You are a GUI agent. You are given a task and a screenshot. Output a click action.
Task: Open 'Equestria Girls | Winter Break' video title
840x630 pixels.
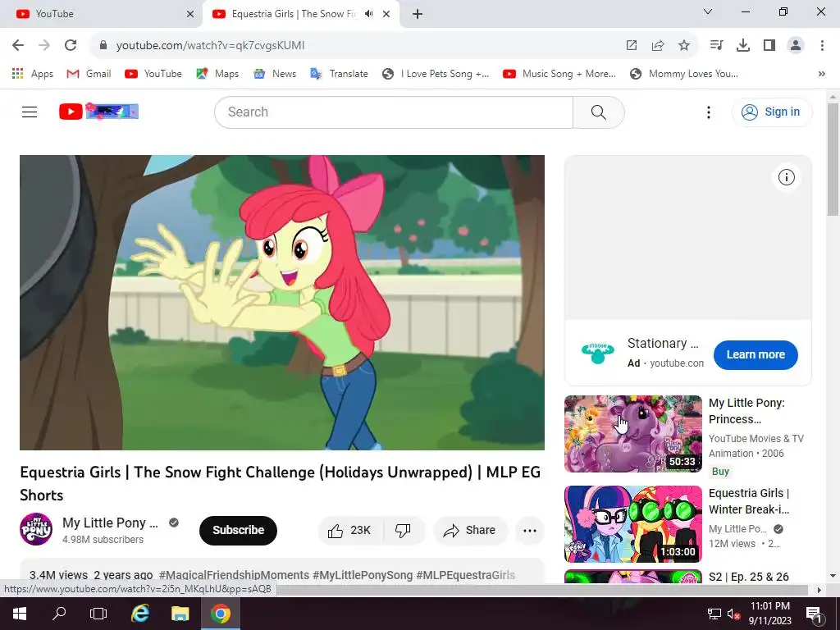[749, 501]
